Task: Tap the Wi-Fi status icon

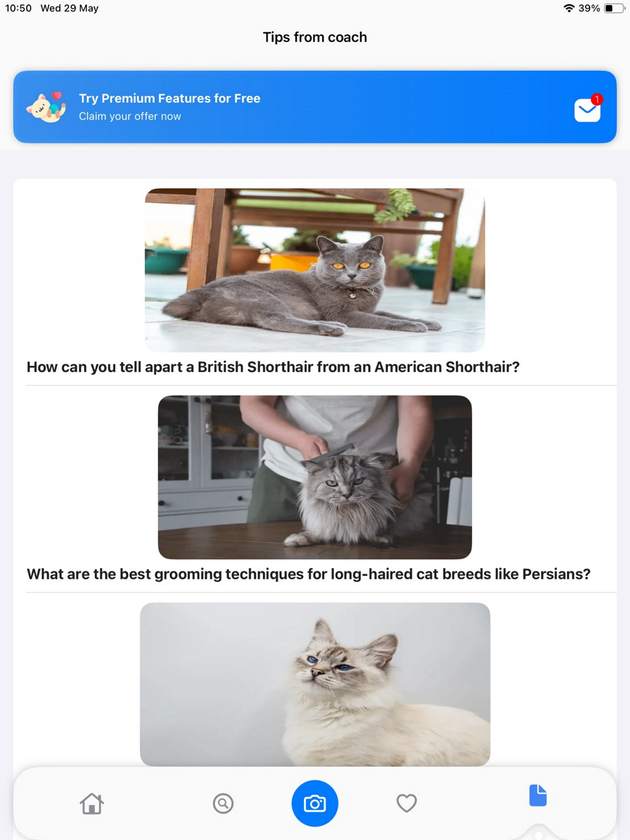Action: [x=568, y=8]
